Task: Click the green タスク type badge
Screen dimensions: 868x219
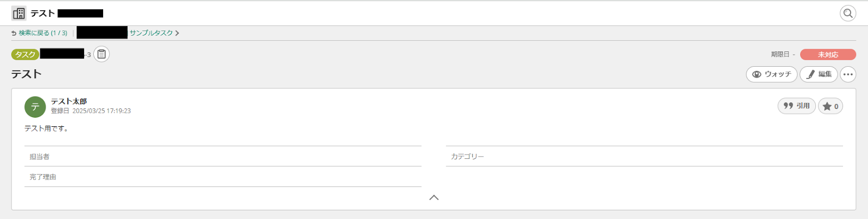Action: point(25,54)
